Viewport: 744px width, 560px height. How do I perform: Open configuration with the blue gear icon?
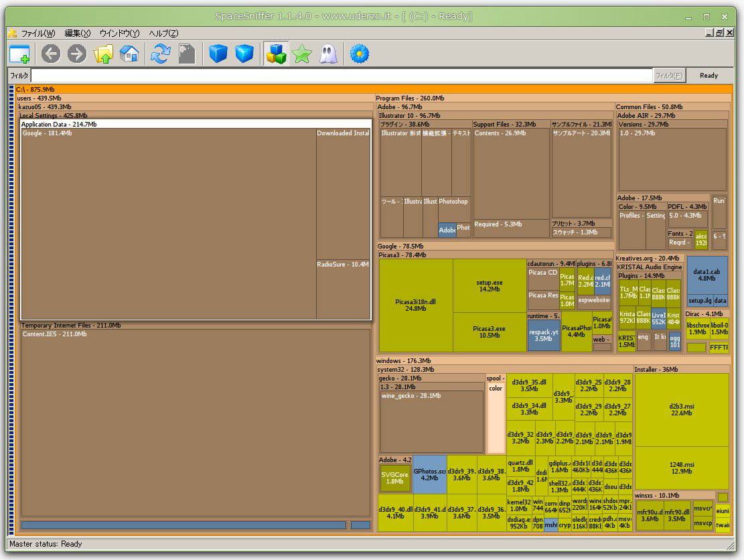pos(359,54)
